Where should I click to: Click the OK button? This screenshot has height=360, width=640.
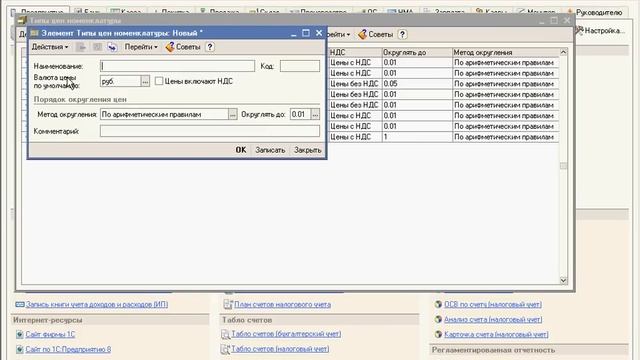(241, 150)
